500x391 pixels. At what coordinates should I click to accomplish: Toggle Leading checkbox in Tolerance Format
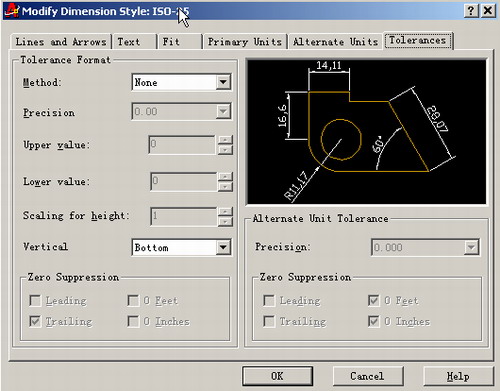coord(35,300)
